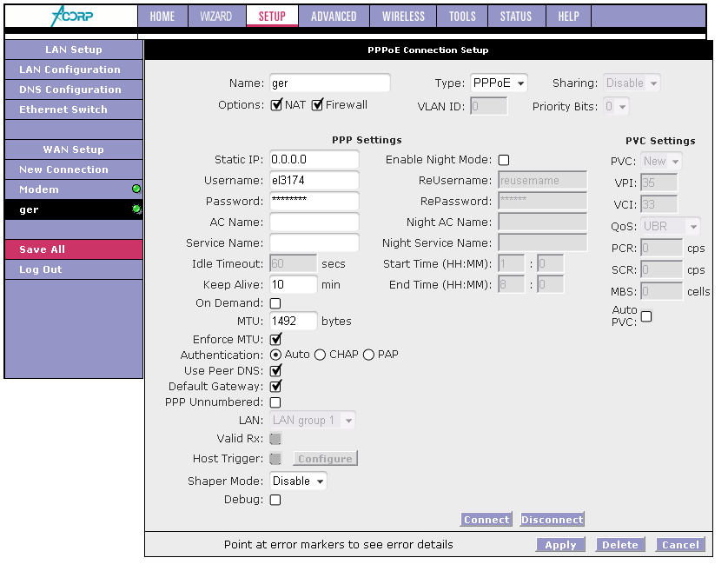Image resolution: width=728 pixels, height=571 pixels.
Task: Tick the On Demand checkbox
Action: pos(275,303)
